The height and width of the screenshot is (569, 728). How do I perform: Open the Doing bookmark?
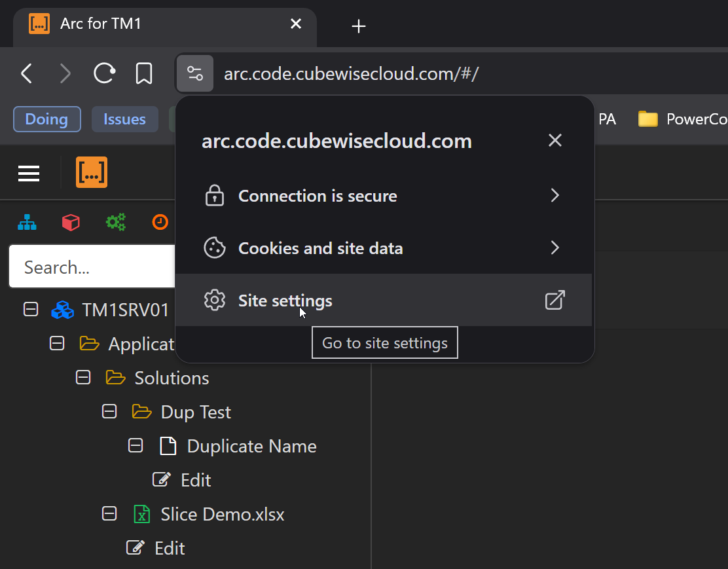46,119
